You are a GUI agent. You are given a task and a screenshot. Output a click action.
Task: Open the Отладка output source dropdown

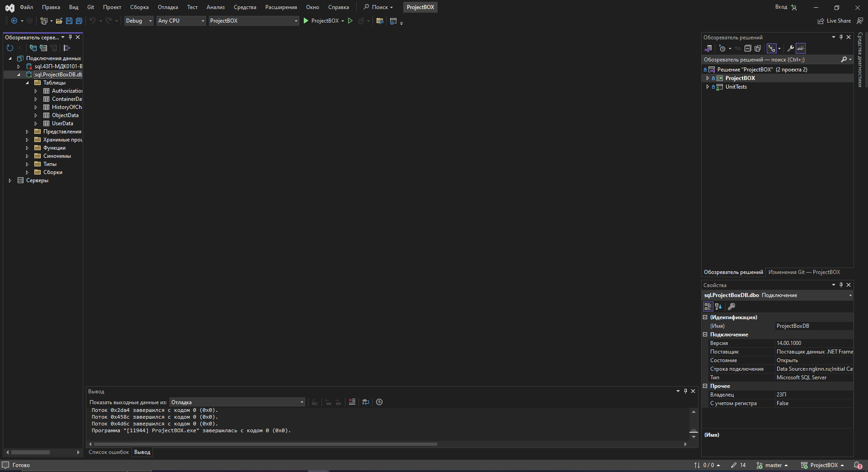(x=237, y=402)
